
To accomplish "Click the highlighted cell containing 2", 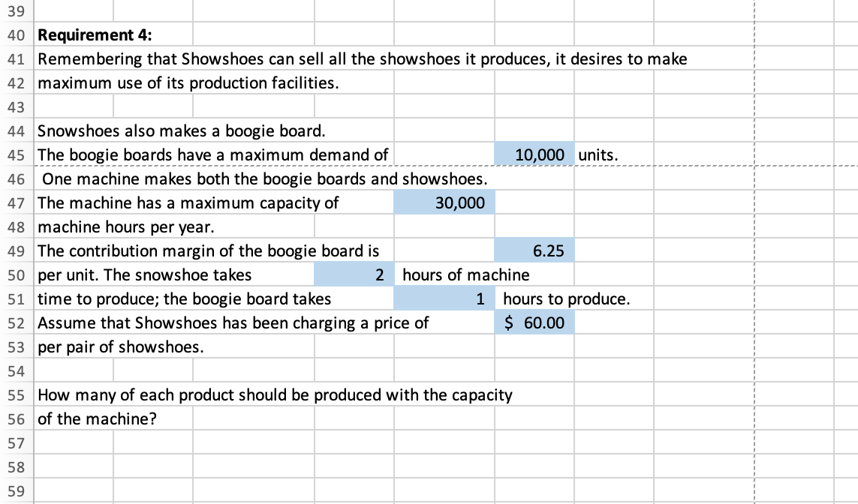I will [353, 274].
